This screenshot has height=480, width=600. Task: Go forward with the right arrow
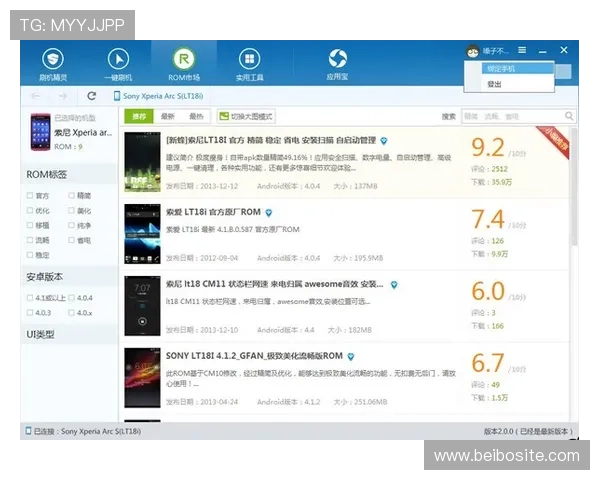tap(63, 96)
